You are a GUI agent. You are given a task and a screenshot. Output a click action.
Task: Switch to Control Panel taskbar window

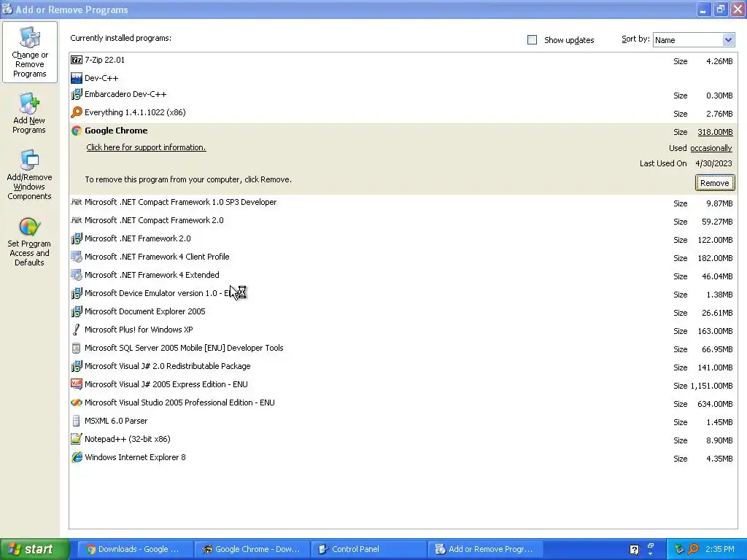(x=368, y=549)
